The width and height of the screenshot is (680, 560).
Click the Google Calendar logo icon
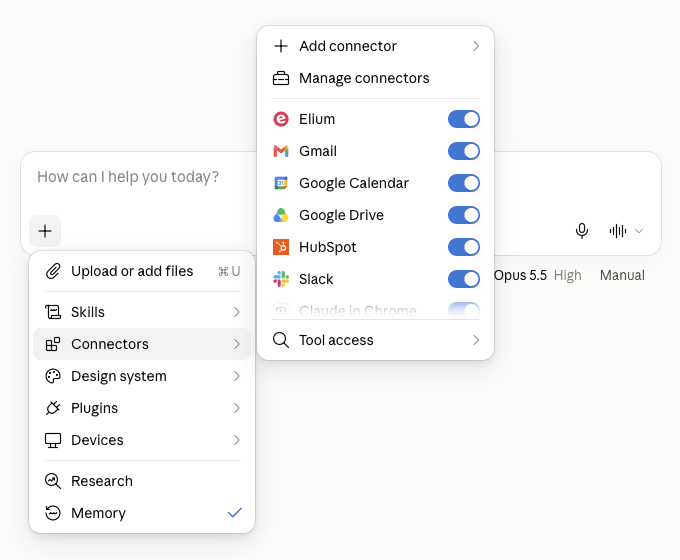tap(281, 183)
